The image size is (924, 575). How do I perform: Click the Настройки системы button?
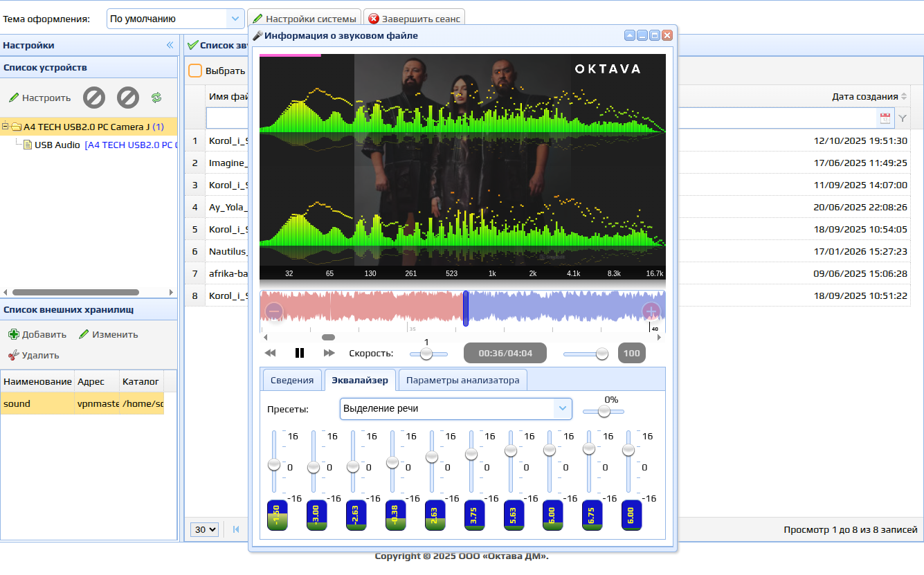click(x=304, y=19)
